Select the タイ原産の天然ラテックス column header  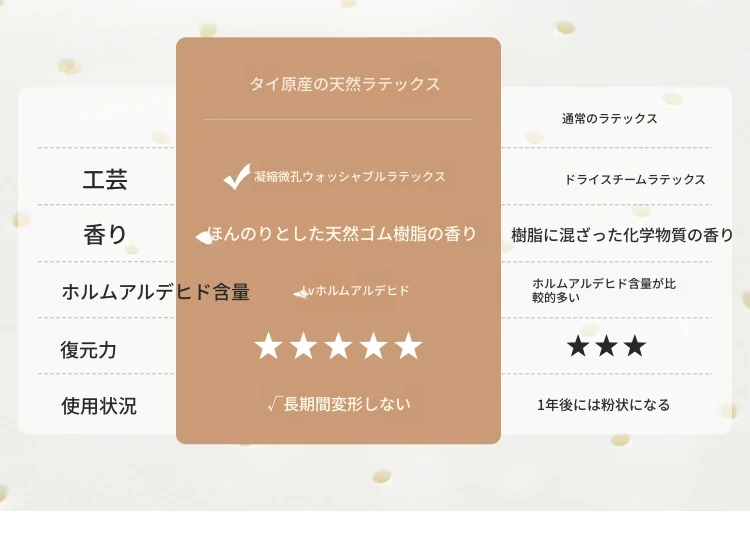click(344, 84)
